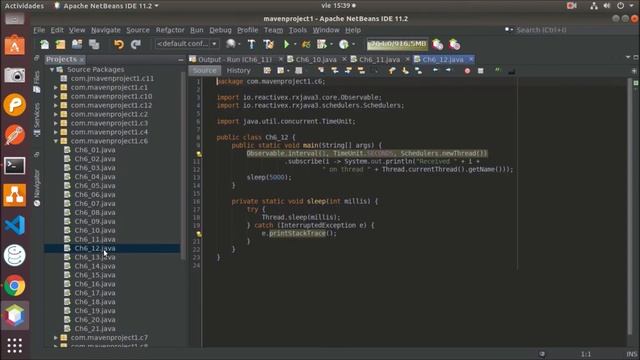Open the Refactor menu
Screen dimensions: 640x360
pos(170,30)
